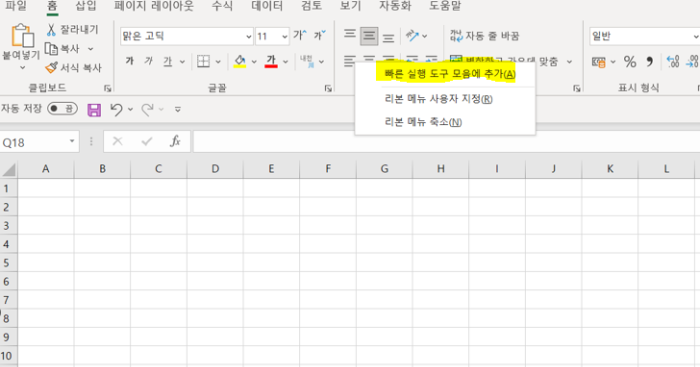Image resolution: width=700 pixels, height=367 pixels.
Task: Choose 리본 메뉴 사용자 지정 menu item
Action: pos(445,99)
